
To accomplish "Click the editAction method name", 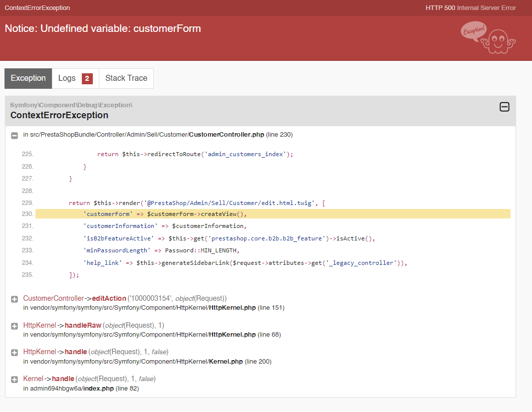I will coord(109,298).
